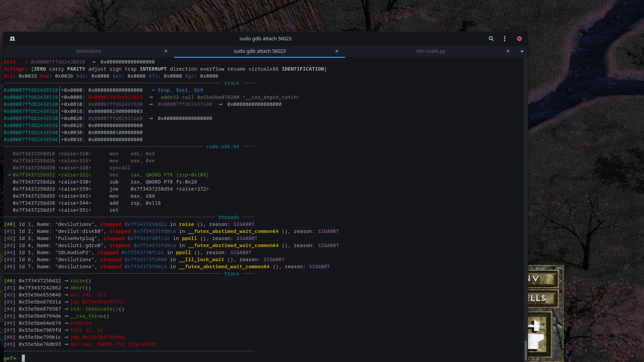
Task: Click the 'code:x86:64' section header
Action: 223,147
